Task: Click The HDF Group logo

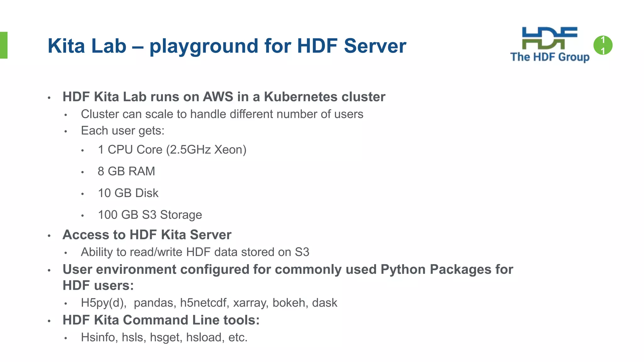Action: tap(550, 45)
